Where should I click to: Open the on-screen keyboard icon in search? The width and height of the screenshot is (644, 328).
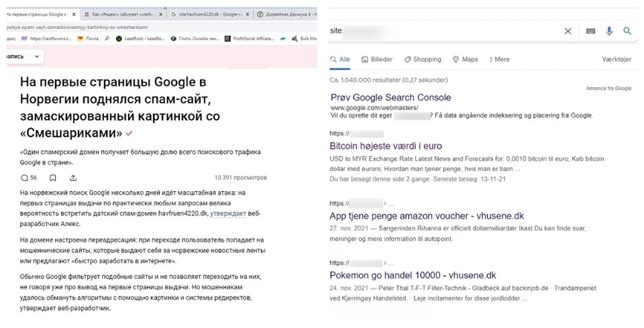(590, 31)
